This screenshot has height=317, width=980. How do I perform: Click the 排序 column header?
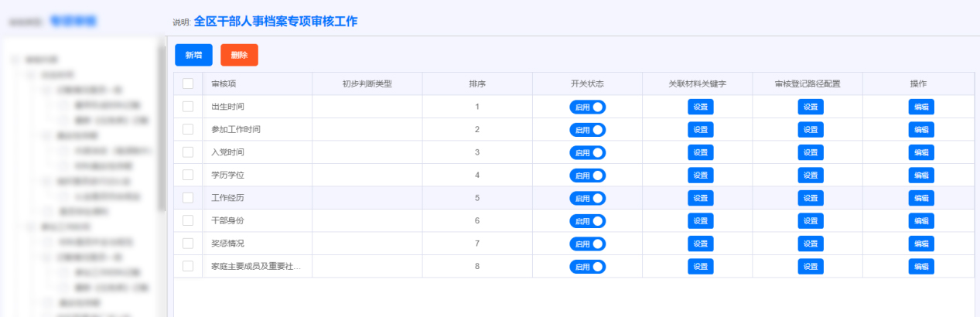(477, 84)
